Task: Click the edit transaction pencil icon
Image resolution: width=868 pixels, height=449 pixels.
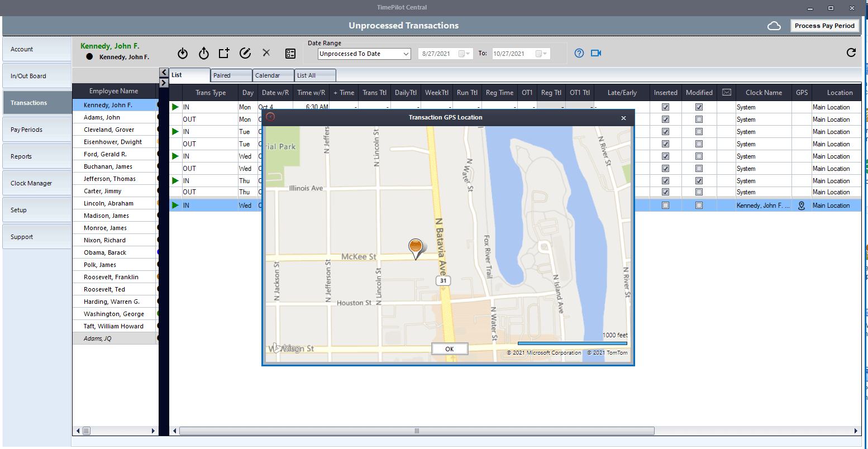Action: pos(245,53)
